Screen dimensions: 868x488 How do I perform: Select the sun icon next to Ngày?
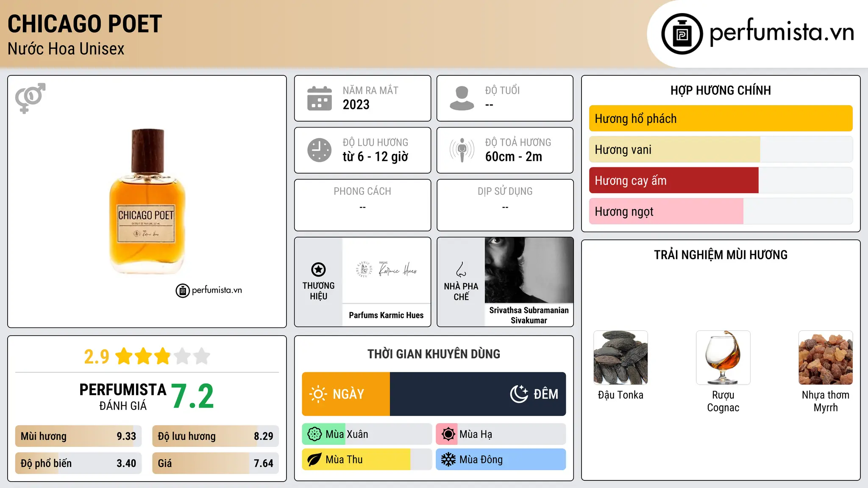318,394
